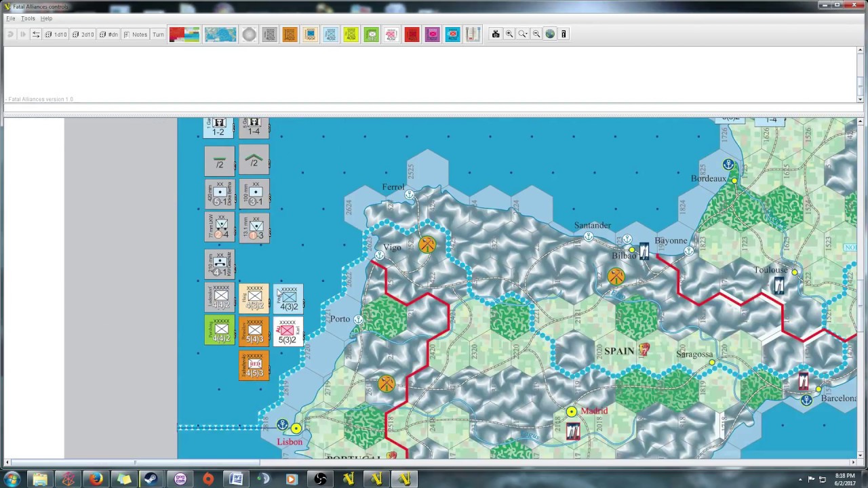
Task: Roll the 1d10 dice button
Action: [x=56, y=34]
